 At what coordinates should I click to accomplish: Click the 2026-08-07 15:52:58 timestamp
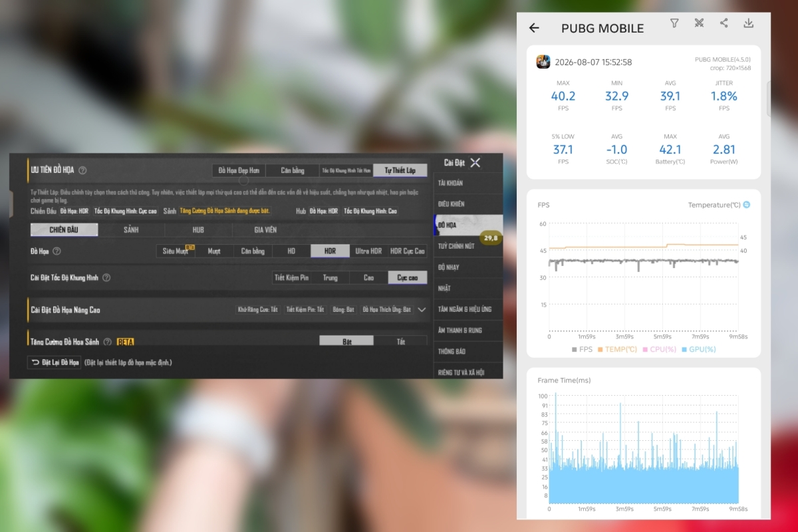[593, 63]
